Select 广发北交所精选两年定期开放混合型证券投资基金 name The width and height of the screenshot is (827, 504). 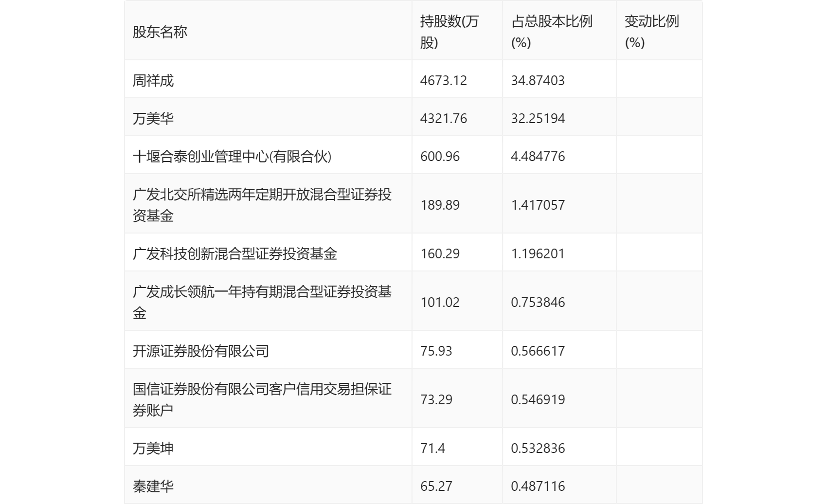click(262, 205)
